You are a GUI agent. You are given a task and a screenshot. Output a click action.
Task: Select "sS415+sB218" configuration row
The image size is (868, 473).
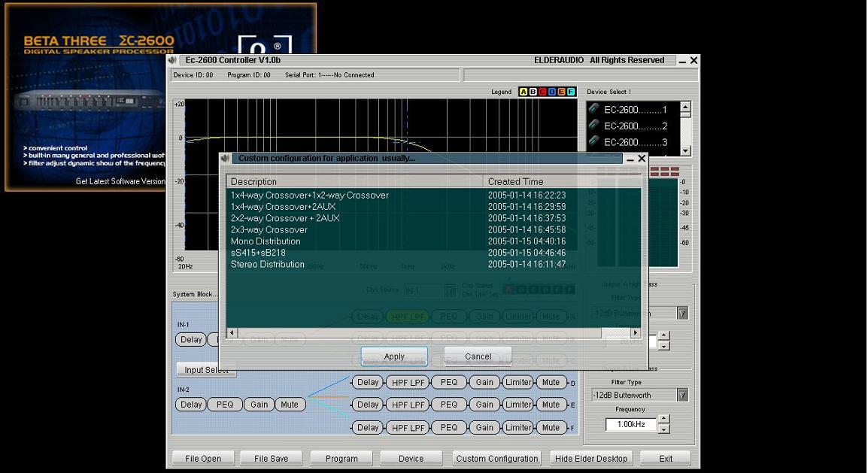click(x=433, y=253)
